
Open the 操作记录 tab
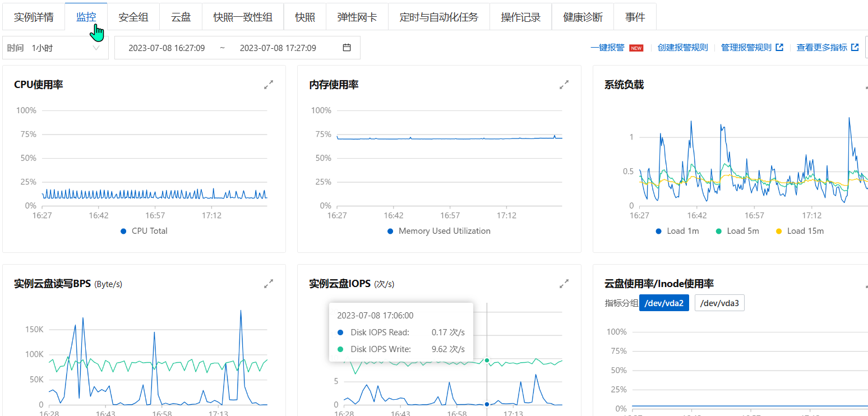[521, 17]
